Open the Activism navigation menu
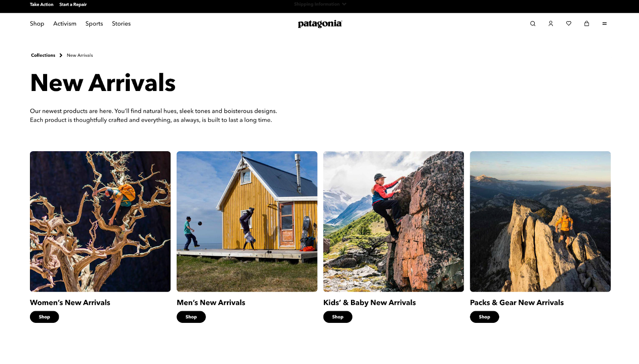The width and height of the screenshot is (639, 364). coord(65,24)
